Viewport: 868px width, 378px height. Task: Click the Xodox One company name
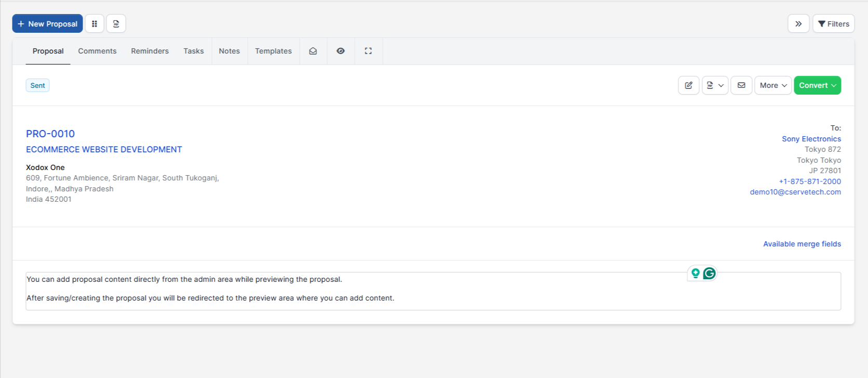click(45, 167)
